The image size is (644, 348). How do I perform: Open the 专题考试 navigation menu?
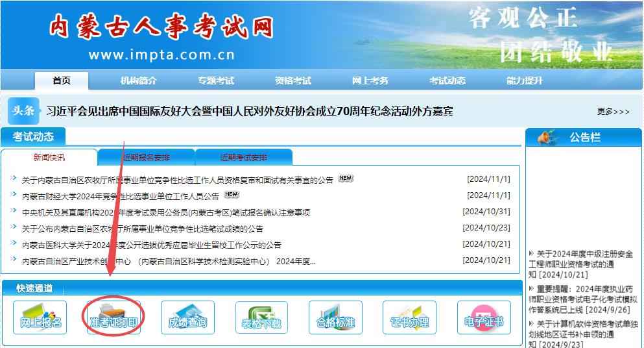pos(216,81)
